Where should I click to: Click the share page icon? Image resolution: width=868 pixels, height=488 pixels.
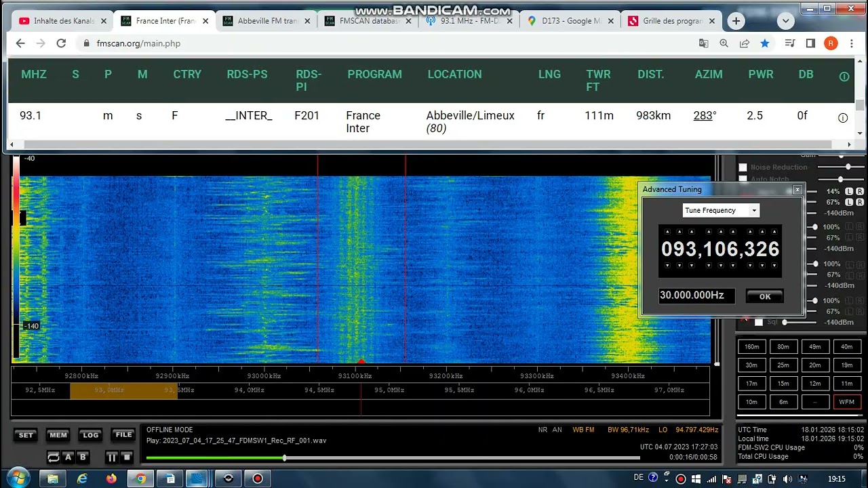pos(744,43)
